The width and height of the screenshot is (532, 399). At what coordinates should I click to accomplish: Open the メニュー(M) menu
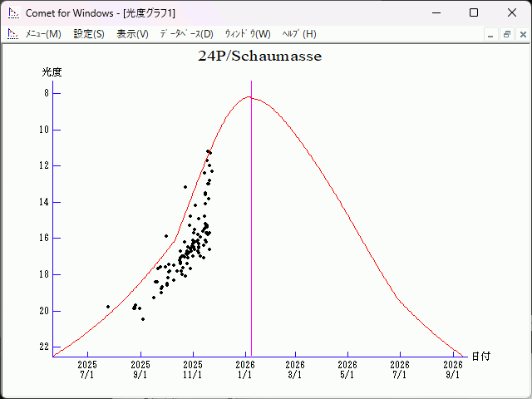(x=43, y=34)
